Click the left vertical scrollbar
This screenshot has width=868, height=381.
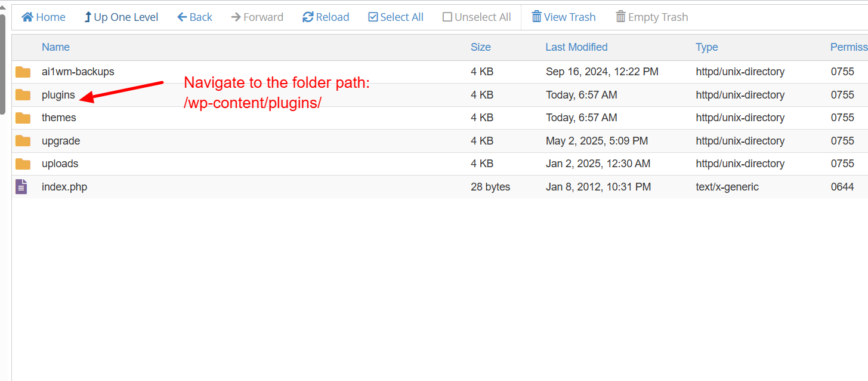click(x=2, y=63)
